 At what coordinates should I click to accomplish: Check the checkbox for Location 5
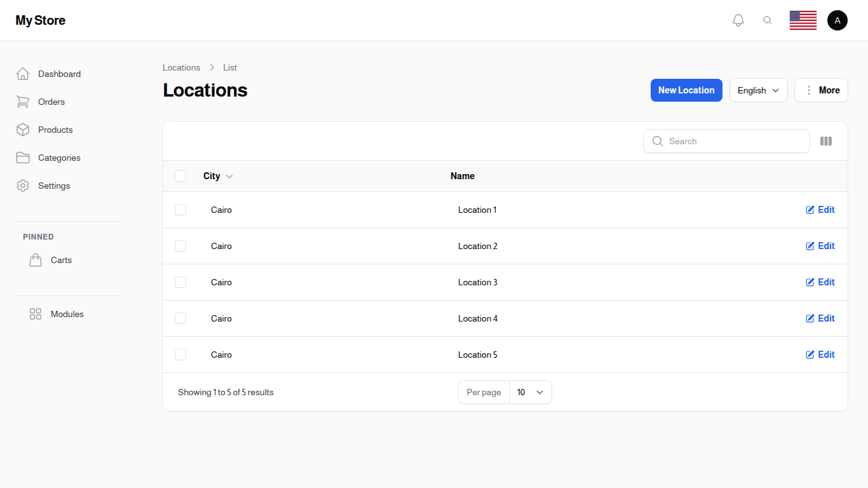pyautogui.click(x=180, y=355)
